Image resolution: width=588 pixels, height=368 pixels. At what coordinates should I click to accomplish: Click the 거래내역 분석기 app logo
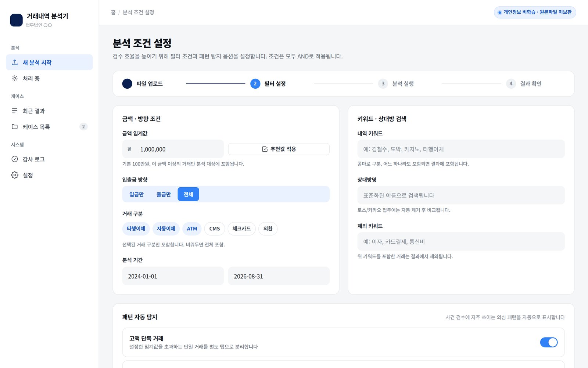pyautogui.click(x=16, y=20)
